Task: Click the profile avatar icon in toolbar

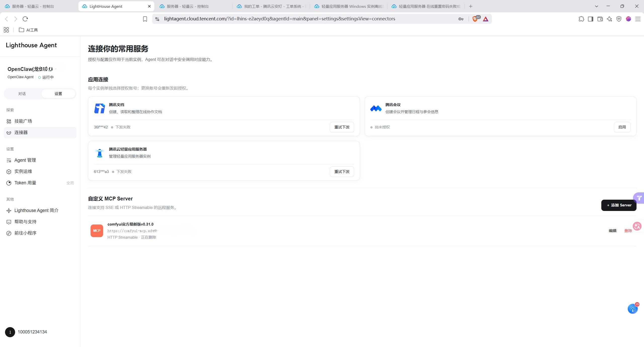Action: 628,19
